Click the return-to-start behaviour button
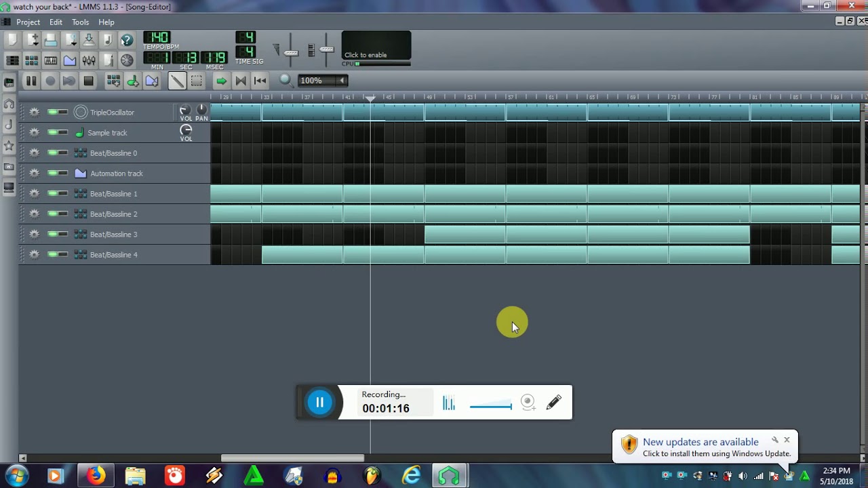 tap(259, 81)
